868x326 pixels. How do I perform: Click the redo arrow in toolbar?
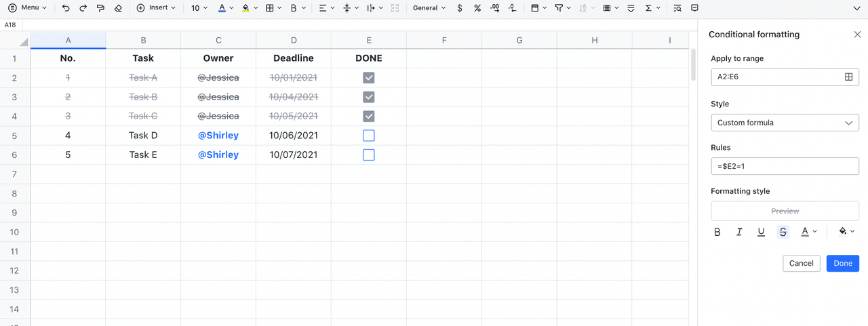point(83,8)
